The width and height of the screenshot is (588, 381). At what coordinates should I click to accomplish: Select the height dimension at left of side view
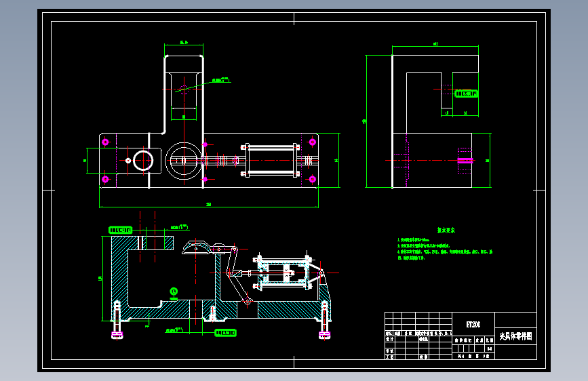(x=364, y=121)
